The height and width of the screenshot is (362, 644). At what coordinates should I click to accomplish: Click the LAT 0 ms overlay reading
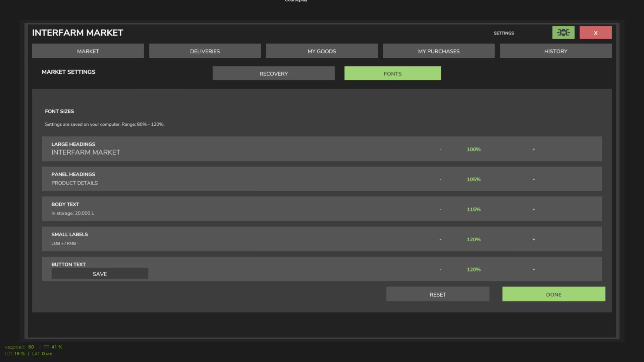click(42, 354)
